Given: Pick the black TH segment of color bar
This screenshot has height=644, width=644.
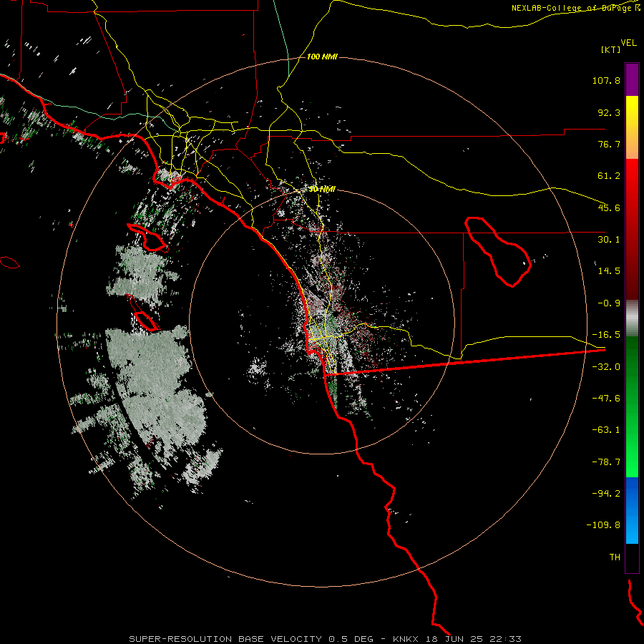Looking at the screenshot, I should point(632,558).
